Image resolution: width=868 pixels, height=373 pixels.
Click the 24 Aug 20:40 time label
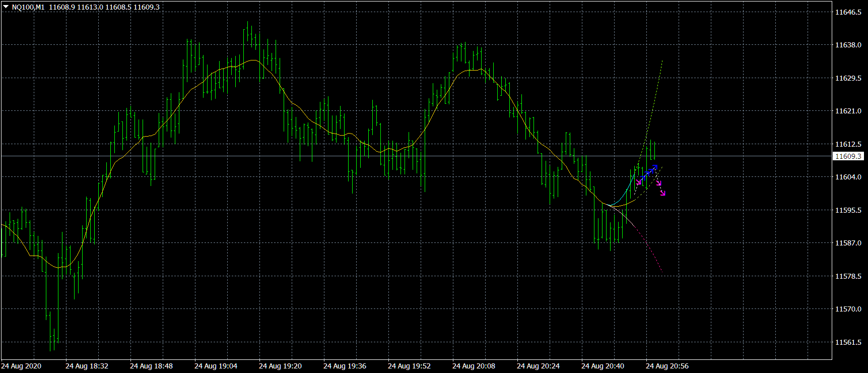(603, 366)
